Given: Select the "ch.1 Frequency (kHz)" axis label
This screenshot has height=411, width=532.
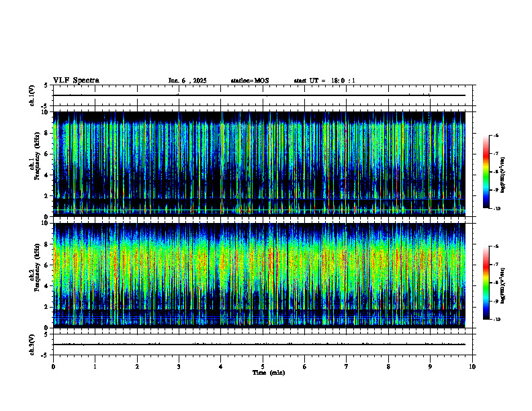Looking at the screenshot, I should [x=36, y=156].
